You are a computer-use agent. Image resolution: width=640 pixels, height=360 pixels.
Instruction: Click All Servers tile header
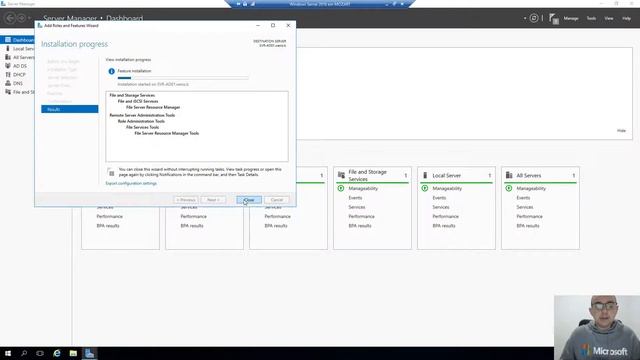coord(540,175)
